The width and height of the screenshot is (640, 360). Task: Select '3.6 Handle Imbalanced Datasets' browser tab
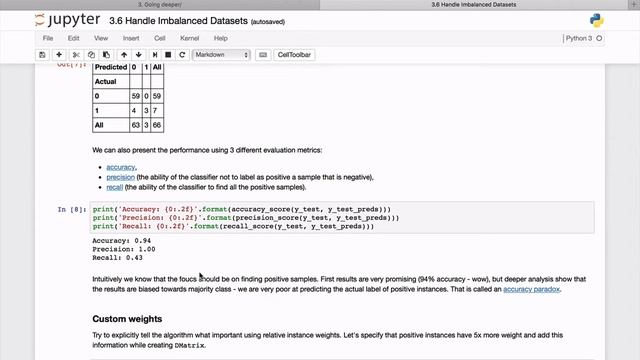click(473, 4)
